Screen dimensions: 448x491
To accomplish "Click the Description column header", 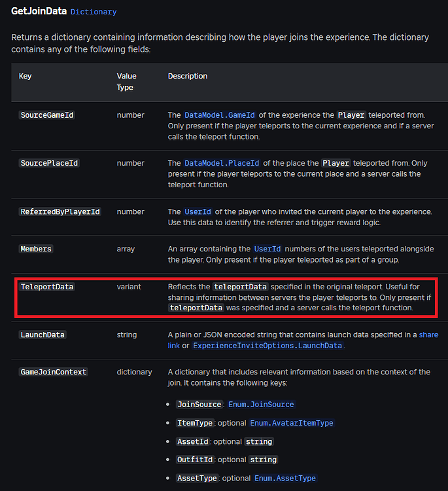I will 188,76.
